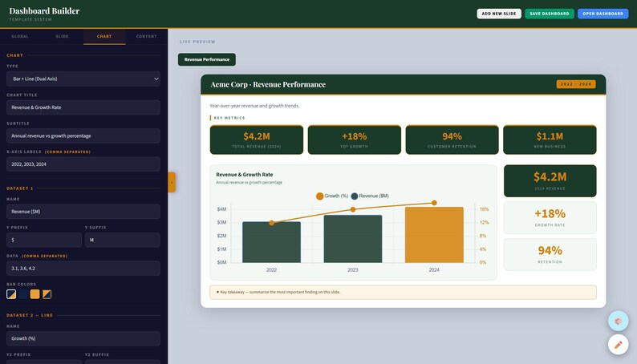Edit the Data field with 3.1, 3.6, 4.2

[83, 269]
